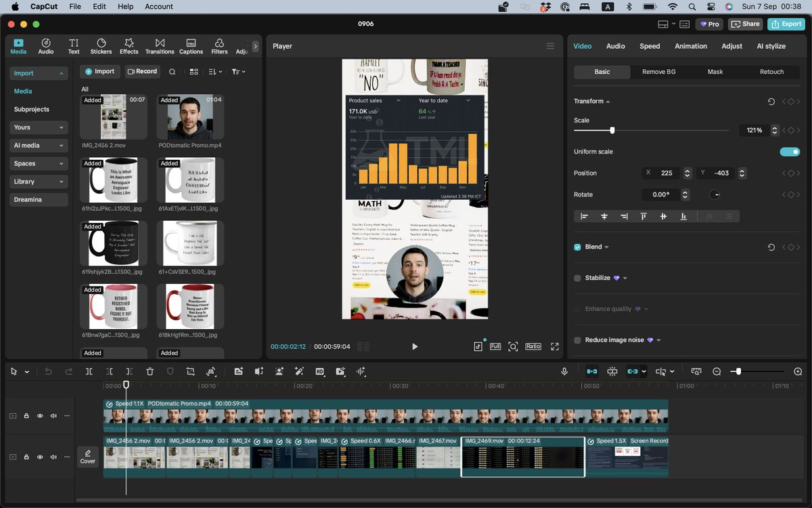Click the blue Export button
This screenshot has width=812, height=508.
[x=786, y=24]
